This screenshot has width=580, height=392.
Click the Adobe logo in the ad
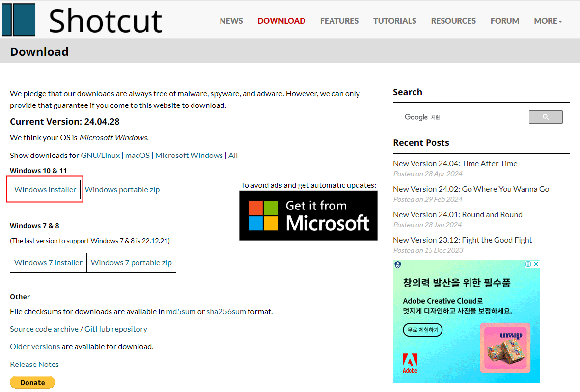click(x=410, y=364)
